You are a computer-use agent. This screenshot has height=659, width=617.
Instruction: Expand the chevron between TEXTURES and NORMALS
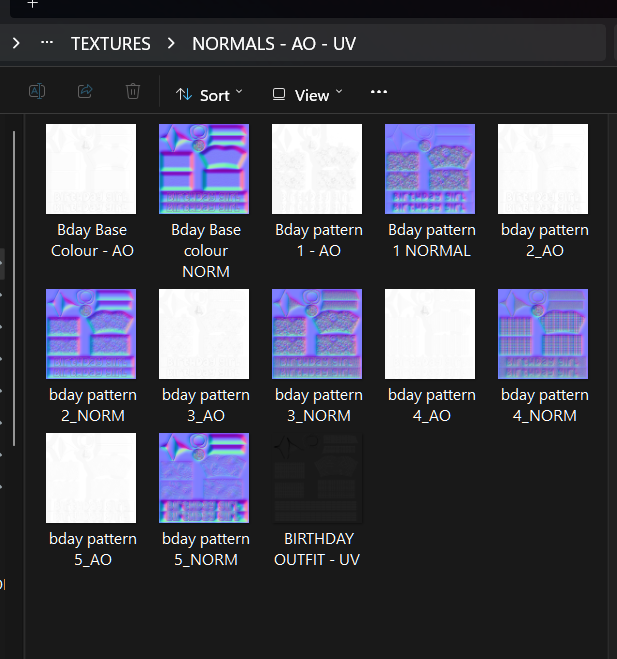pos(171,44)
